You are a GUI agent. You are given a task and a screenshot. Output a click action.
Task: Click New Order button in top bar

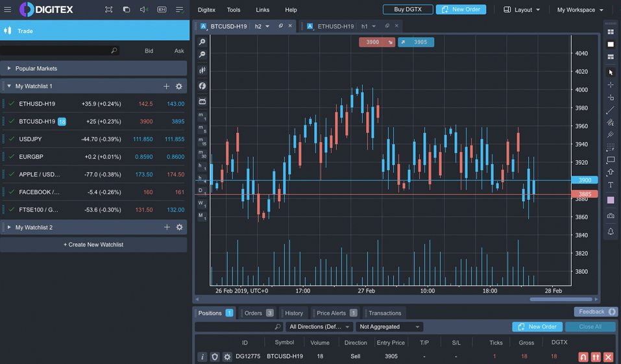461,9
